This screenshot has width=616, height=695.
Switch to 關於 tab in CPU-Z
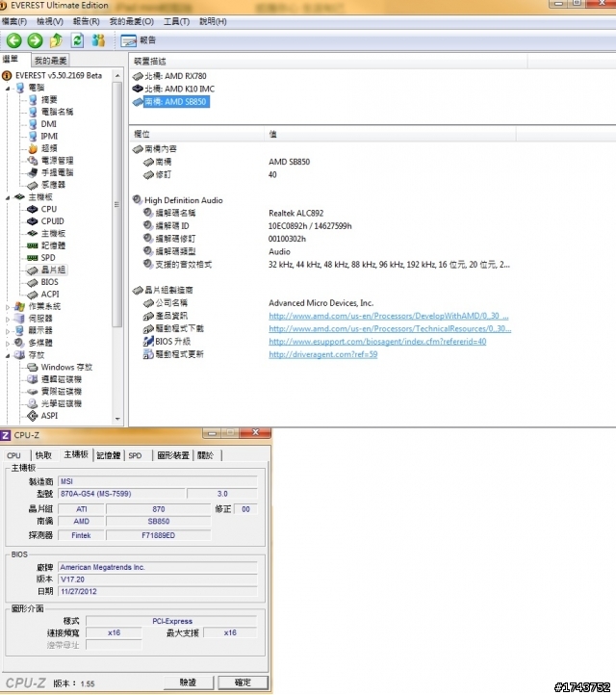tap(206, 455)
